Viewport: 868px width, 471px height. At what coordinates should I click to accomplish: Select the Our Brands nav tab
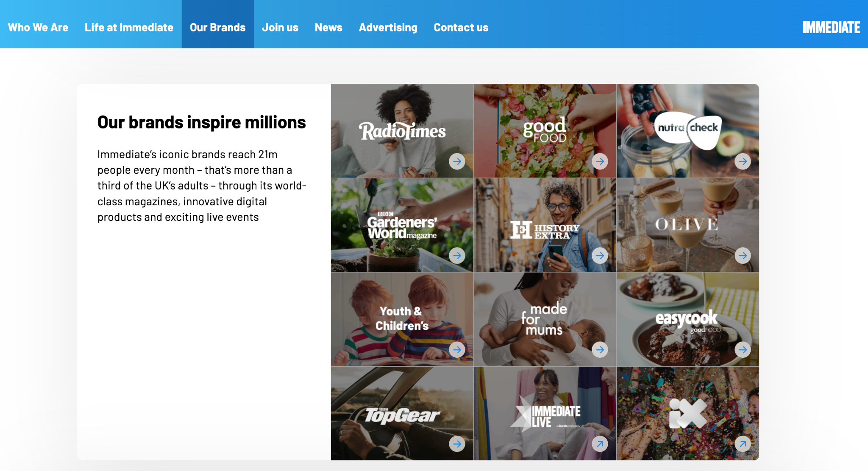(218, 24)
